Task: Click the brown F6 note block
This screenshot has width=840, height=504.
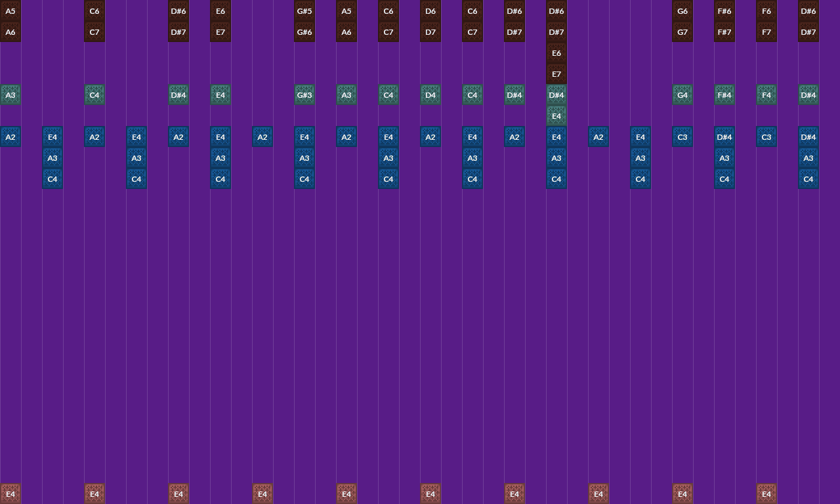Action: [x=766, y=10]
